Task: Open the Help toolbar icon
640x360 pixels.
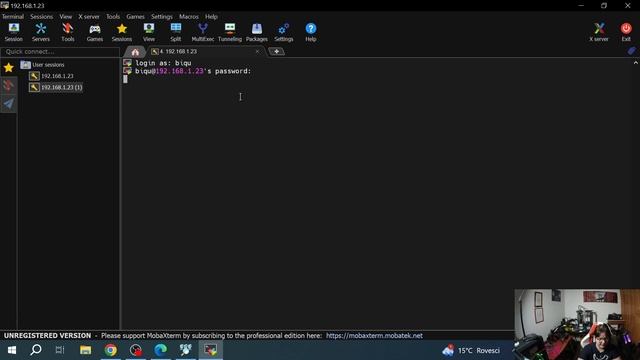Action: 311,32
